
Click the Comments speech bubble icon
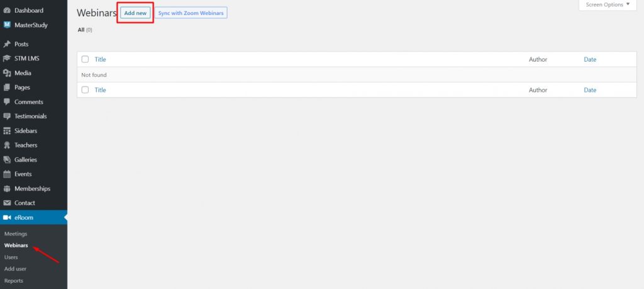tap(7, 102)
